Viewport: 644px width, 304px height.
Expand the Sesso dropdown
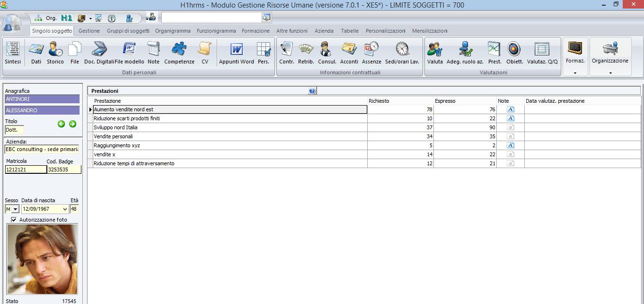[x=15, y=209]
